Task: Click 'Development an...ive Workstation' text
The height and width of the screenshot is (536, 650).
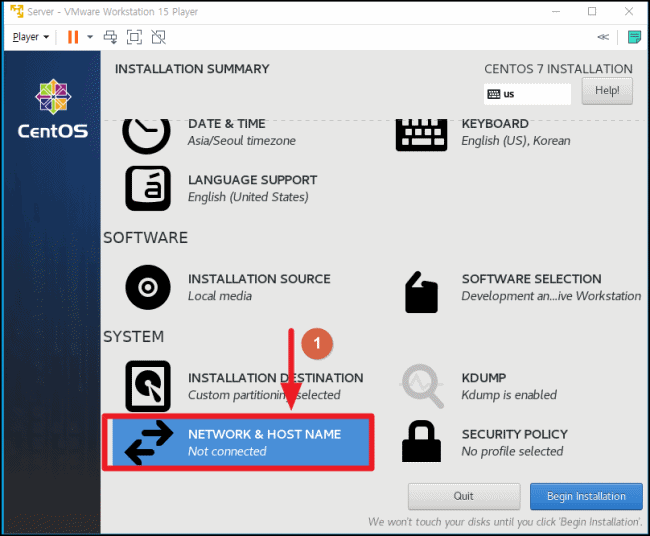Action: [551, 296]
